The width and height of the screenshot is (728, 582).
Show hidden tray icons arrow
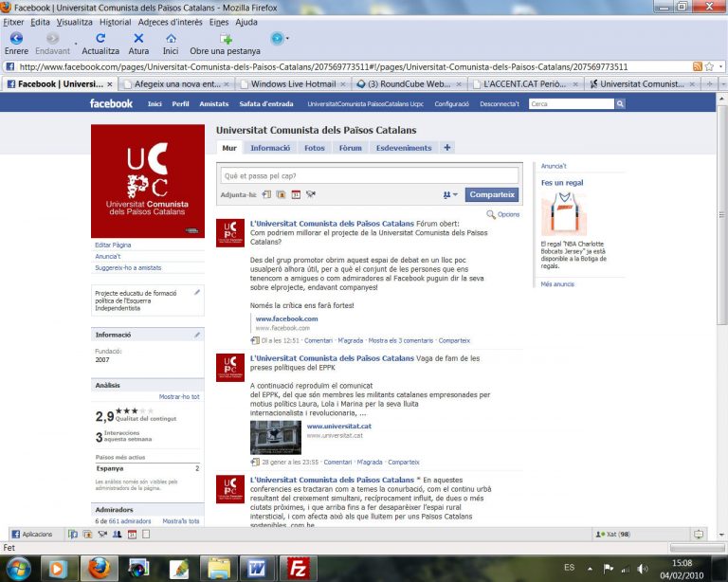tap(590, 569)
